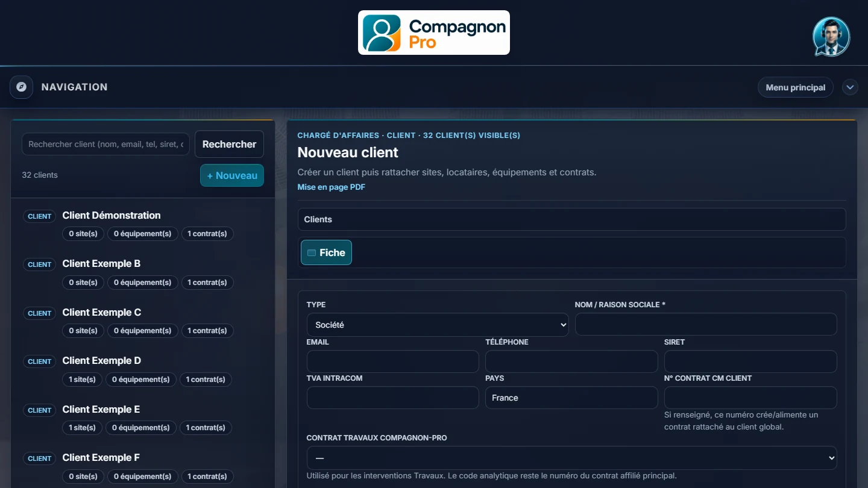The width and height of the screenshot is (868, 488).
Task: Click CLIENT badge of Client Démonstration
Action: (x=40, y=216)
